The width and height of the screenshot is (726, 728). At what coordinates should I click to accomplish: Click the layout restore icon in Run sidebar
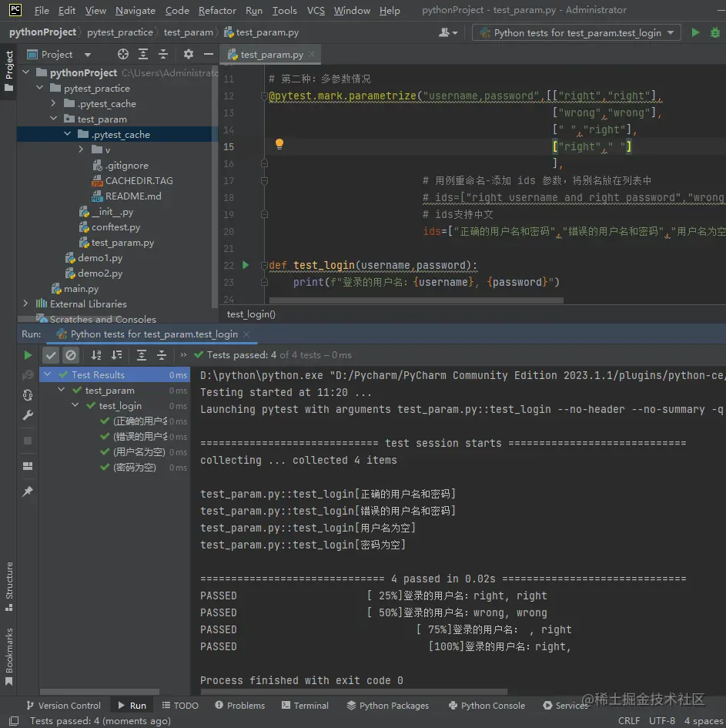tap(28, 465)
